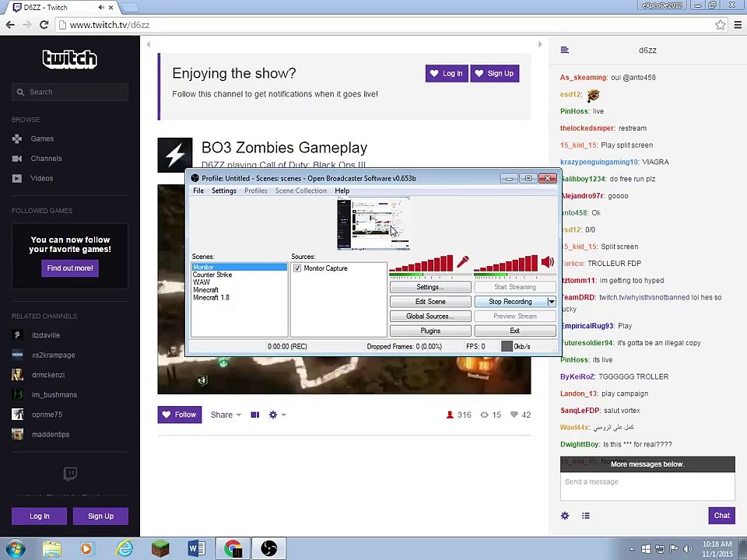Open OBS taskbar icon
747x560 pixels.
click(268, 549)
